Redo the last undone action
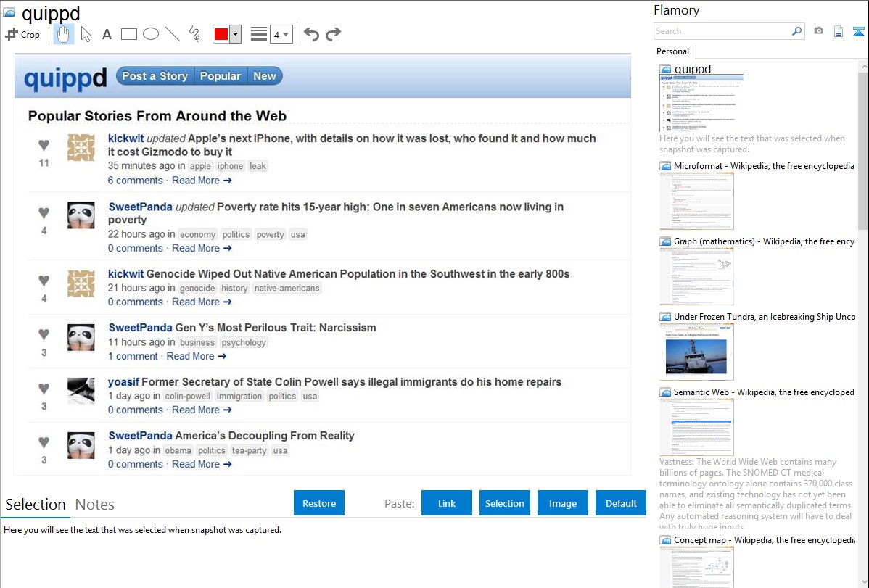 tap(333, 34)
